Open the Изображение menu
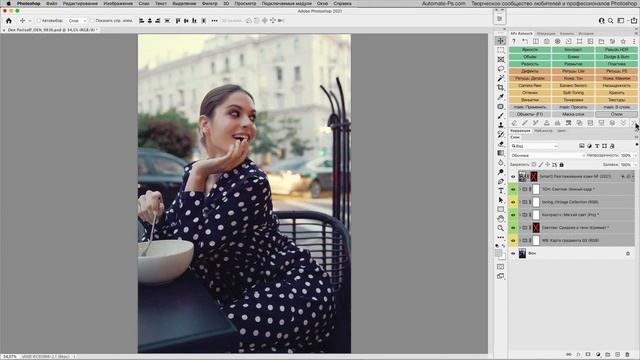The image size is (640, 360). (118, 3)
